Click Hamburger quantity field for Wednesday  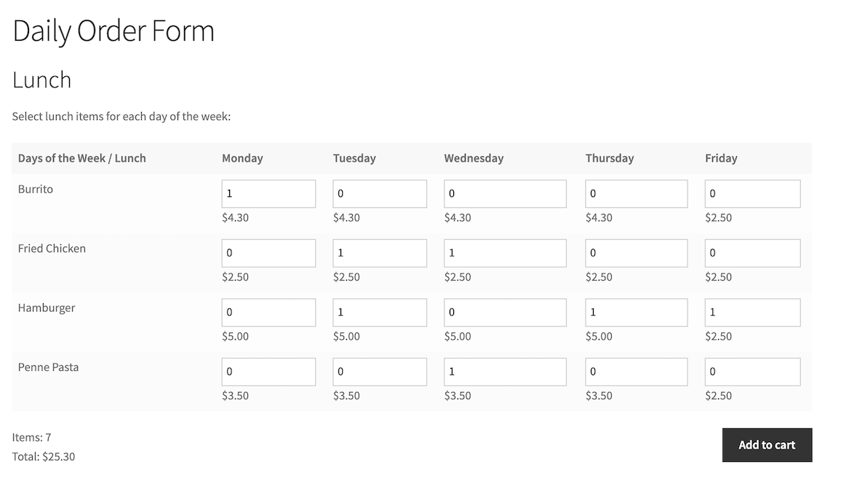click(505, 313)
